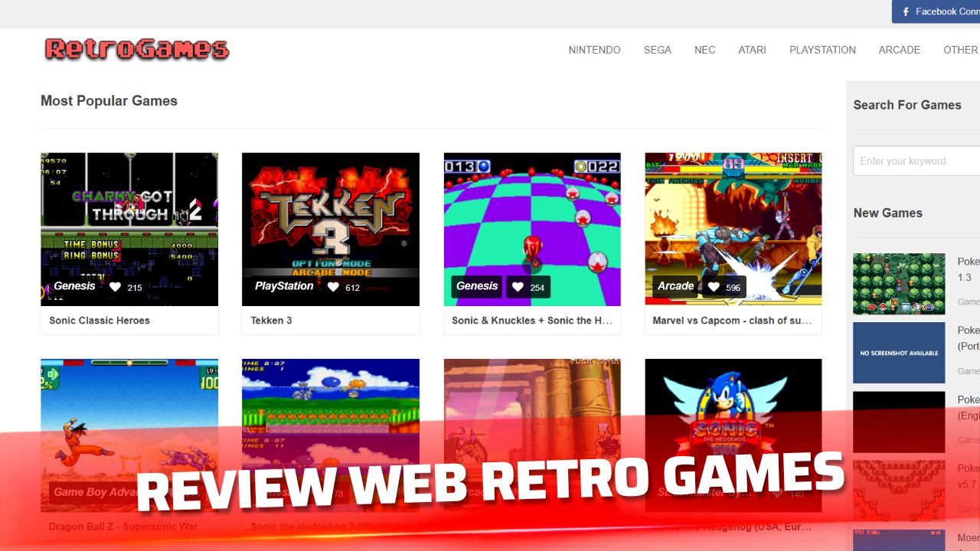This screenshot has width=980, height=551.
Task: Click the '612' like count
Action: [353, 288]
